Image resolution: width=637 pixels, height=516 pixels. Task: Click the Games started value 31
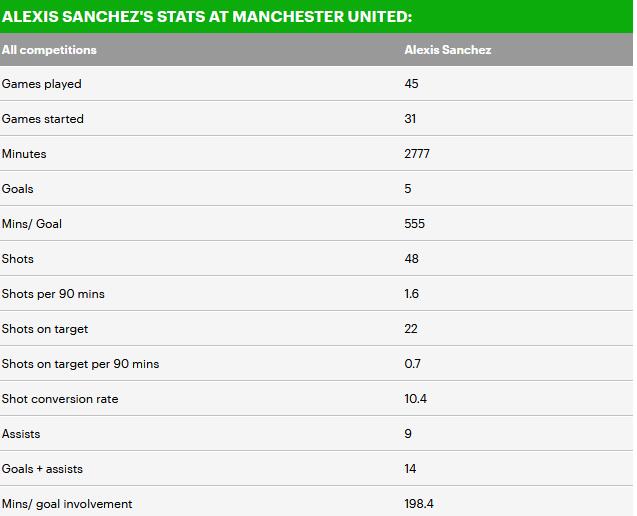pos(411,119)
